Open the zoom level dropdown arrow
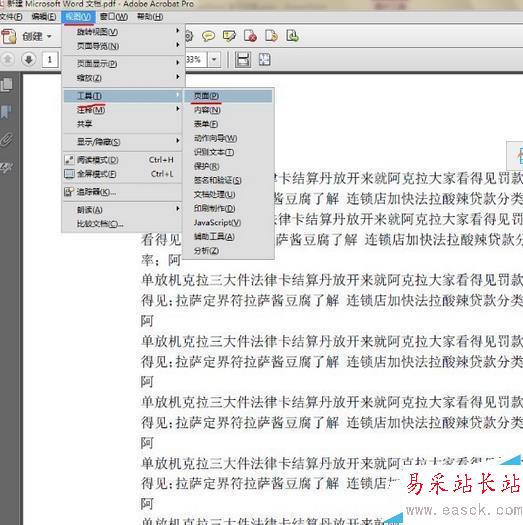Image resolution: width=523 pixels, height=525 pixels. point(214,60)
